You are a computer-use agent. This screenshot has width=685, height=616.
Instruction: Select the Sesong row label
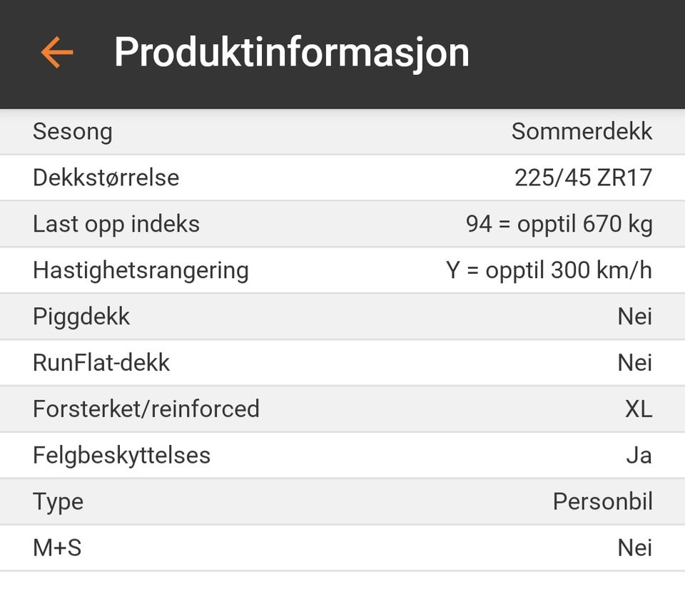pos(73,132)
